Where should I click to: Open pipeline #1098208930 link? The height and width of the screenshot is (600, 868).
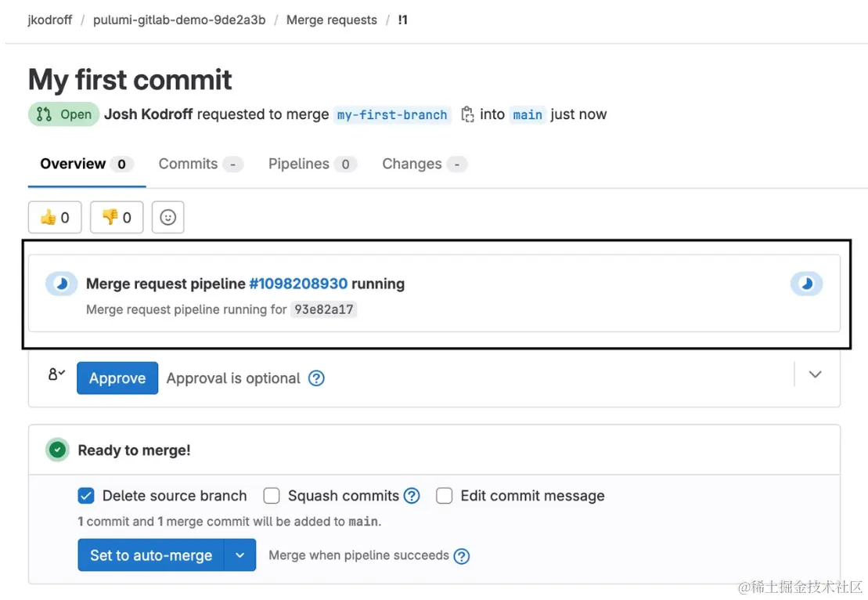(x=298, y=284)
